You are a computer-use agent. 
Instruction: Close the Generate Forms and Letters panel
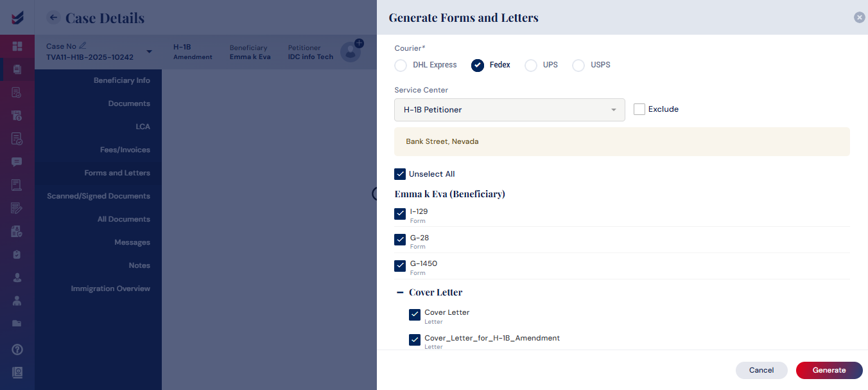[860, 17]
